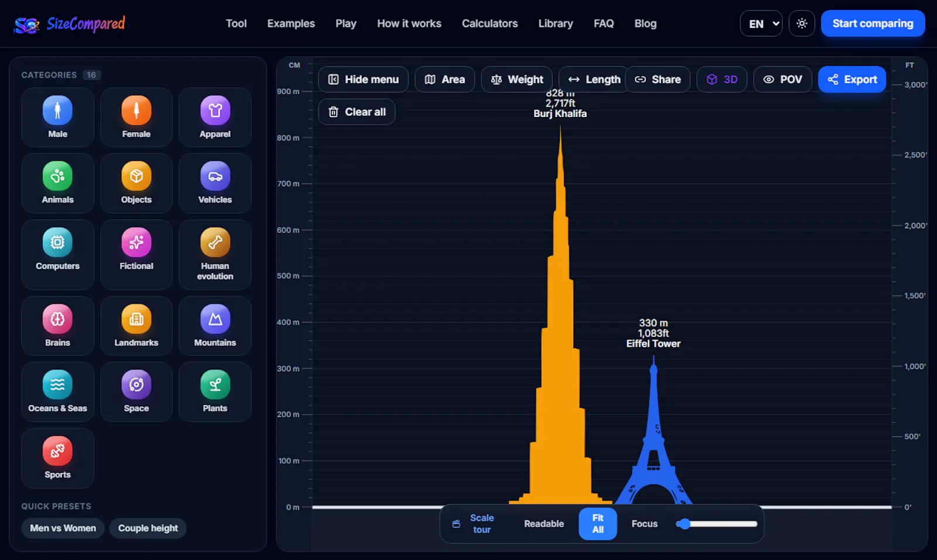Open the Oceans & Seas category

[57, 391]
